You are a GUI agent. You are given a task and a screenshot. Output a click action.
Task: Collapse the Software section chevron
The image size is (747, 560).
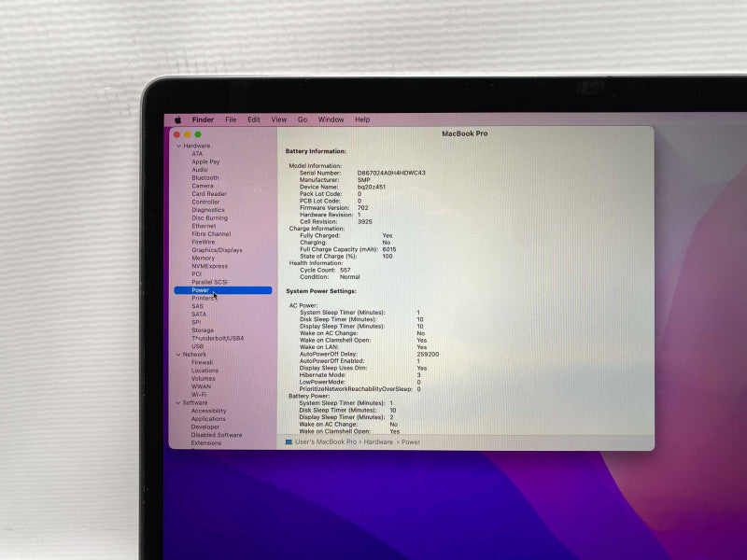pos(178,403)
